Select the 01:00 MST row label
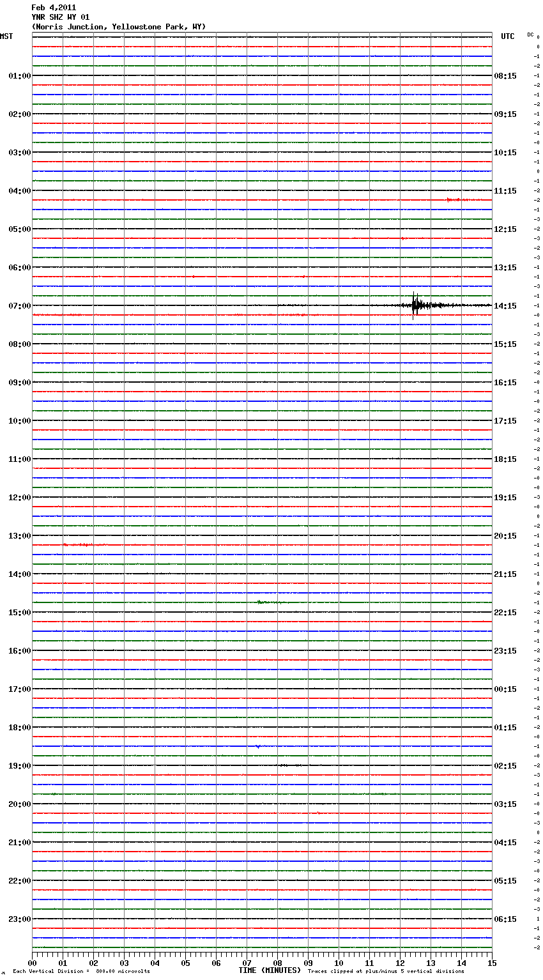This screenshot has width=543, height=980. click(x=20, y=76)
